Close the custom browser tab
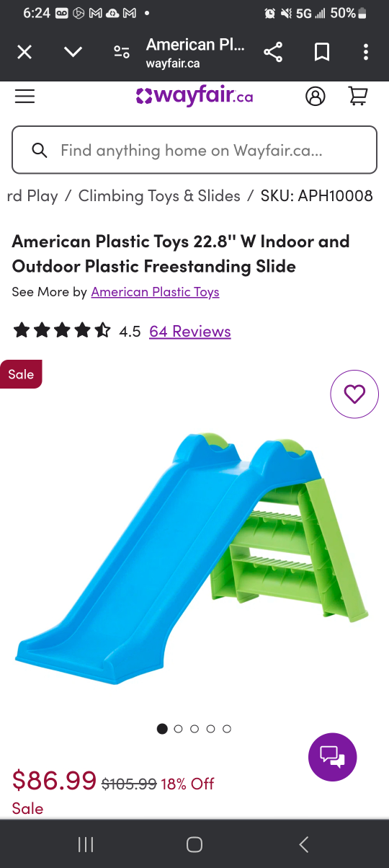 tap(24, 52)
